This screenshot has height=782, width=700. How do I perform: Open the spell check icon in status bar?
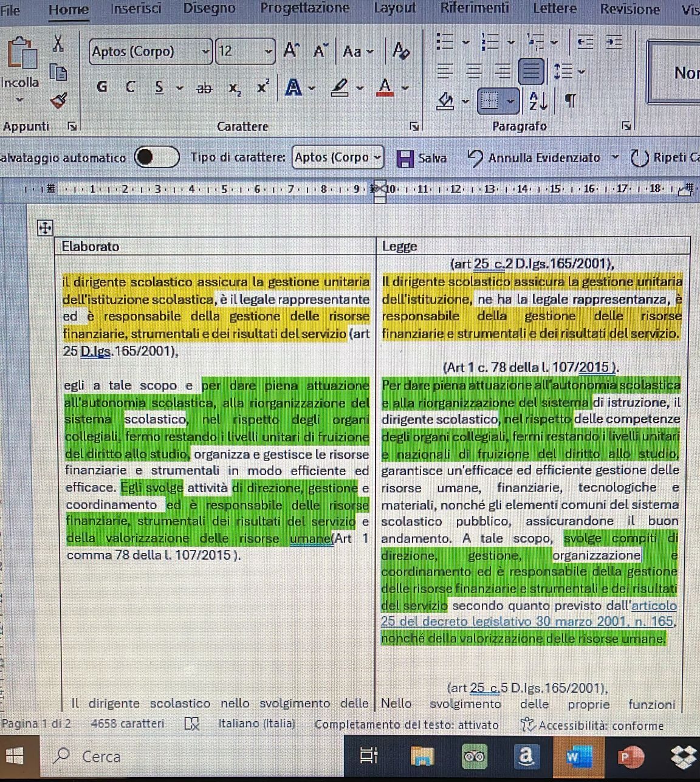coord(191,724)
